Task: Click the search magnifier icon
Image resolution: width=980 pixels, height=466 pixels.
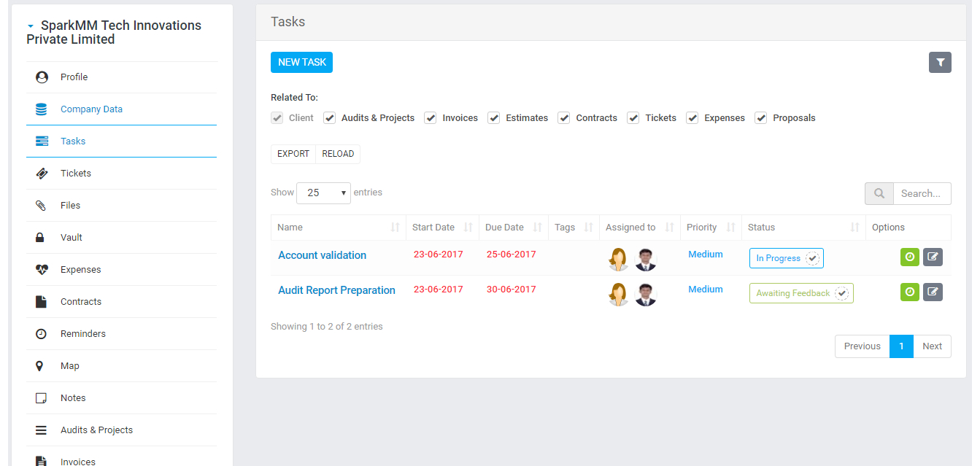Action: click(x=879, y=194)
